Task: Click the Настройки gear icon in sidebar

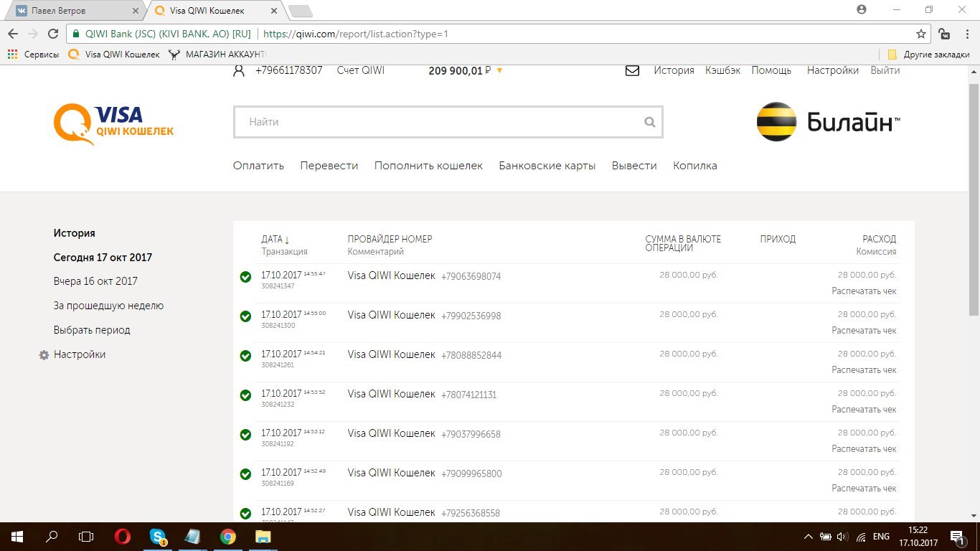Action: click(x=44, y=355)
